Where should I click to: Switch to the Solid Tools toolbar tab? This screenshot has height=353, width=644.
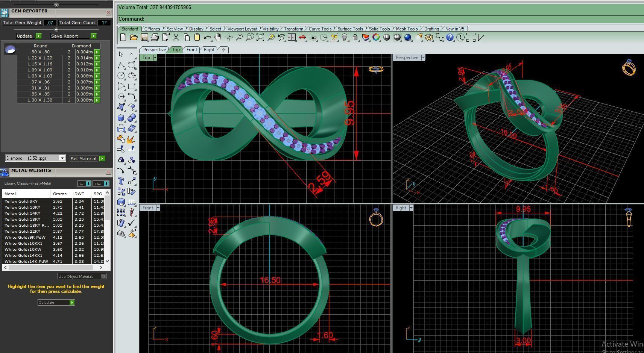379,29
